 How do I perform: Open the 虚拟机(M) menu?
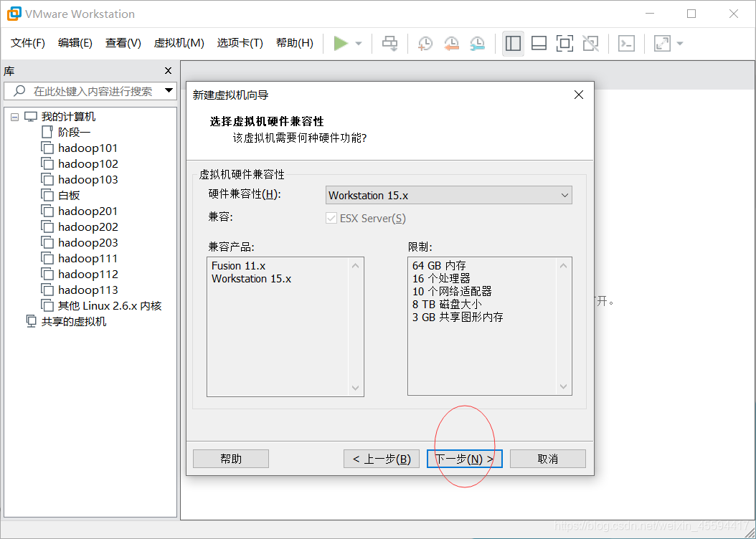(x=179, y=43)
